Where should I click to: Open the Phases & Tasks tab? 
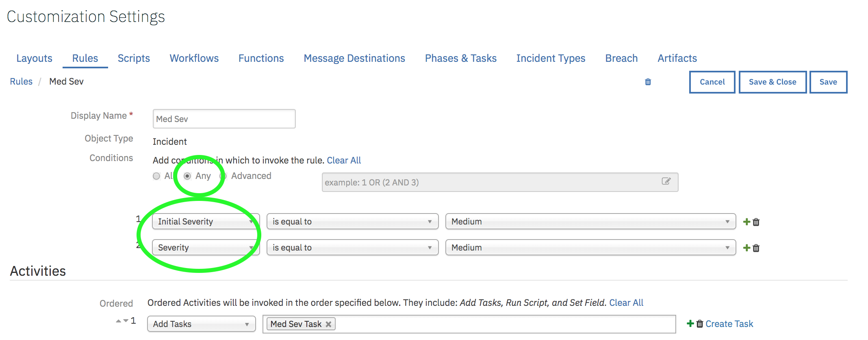460,58
